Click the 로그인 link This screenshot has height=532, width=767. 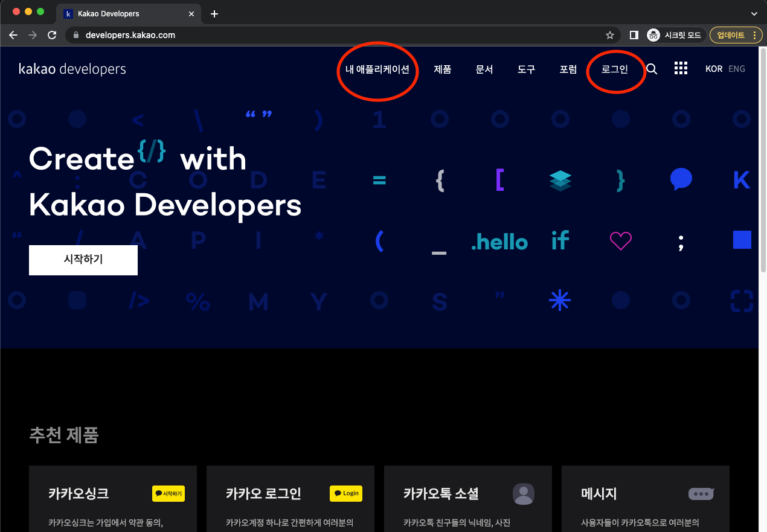click(x=615, y=69)
